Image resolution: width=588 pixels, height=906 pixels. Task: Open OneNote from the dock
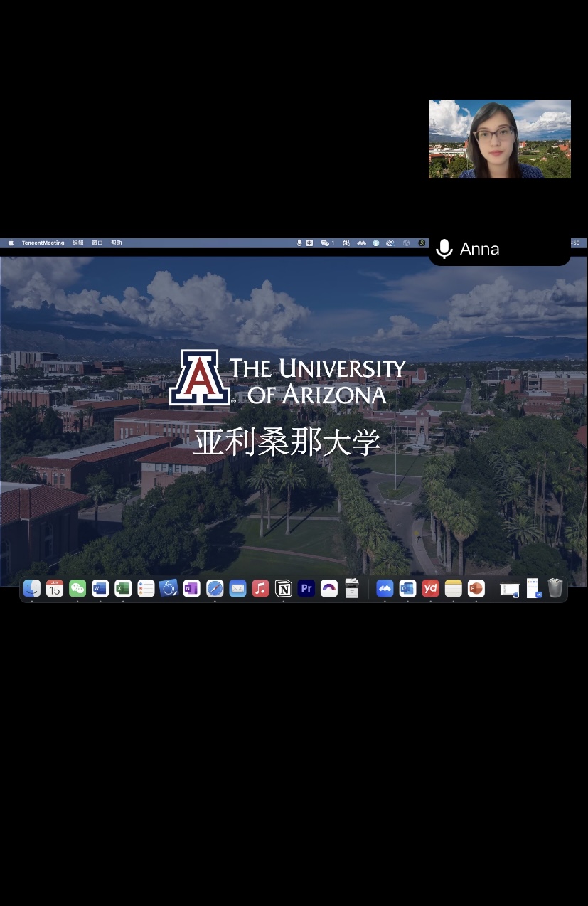pyautogui.click(x=191, y=588)
